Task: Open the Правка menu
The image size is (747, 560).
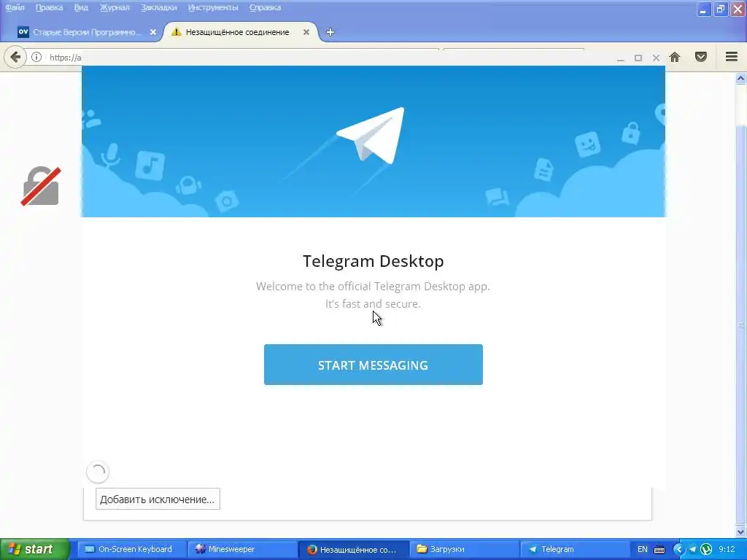Action: pos(49,7)
